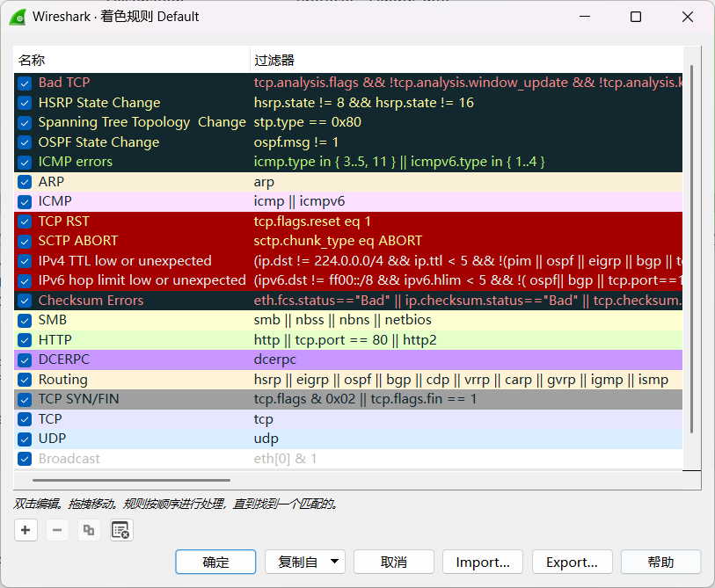
Task: Select the TCP rule name
Action: [50, 419]
